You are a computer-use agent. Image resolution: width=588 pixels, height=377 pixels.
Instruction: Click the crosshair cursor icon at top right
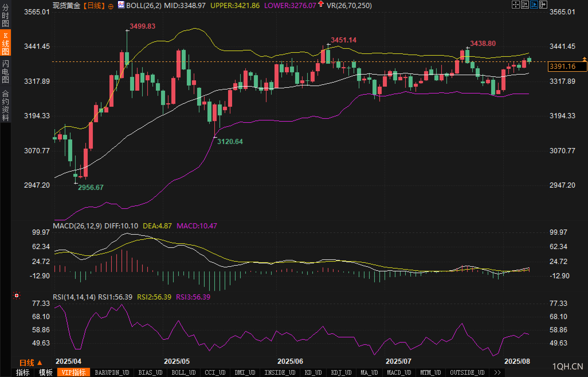tap(516, 5)
